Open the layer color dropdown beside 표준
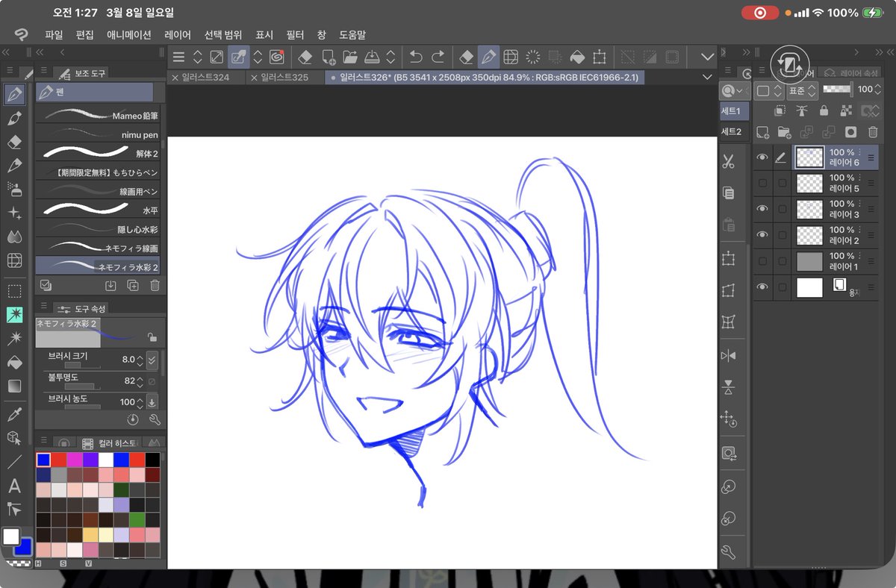Image resolution: width=896 pixels, height=588 pixels. [768, 90]
